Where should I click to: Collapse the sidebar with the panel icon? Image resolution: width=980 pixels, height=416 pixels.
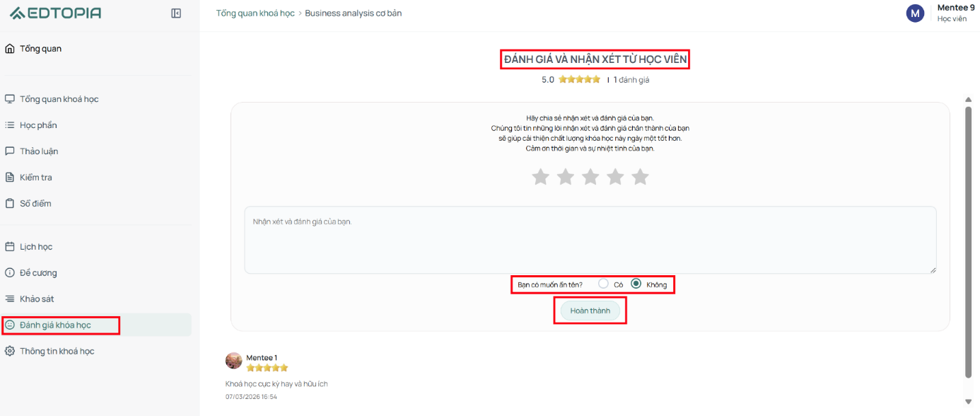point(176,13)
